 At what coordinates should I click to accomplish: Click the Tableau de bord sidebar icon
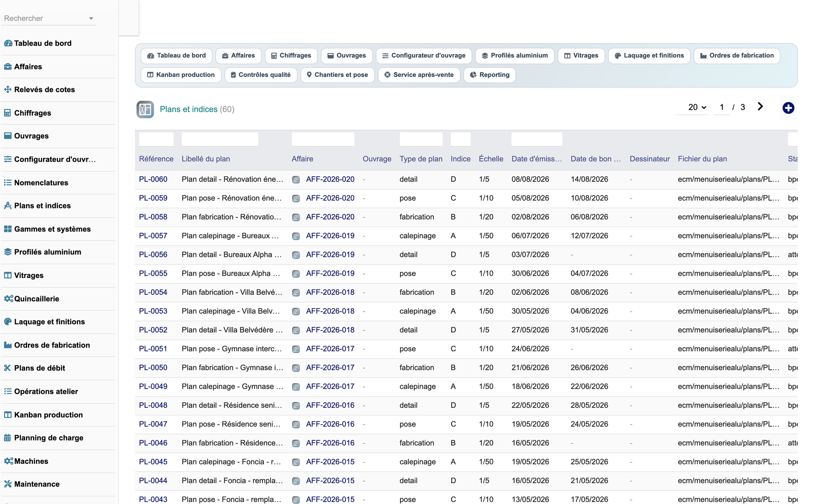[8, 43]
